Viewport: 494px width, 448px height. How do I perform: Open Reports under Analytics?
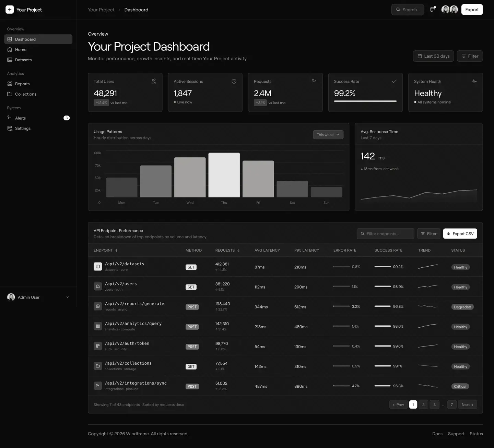tap(22, 84)
